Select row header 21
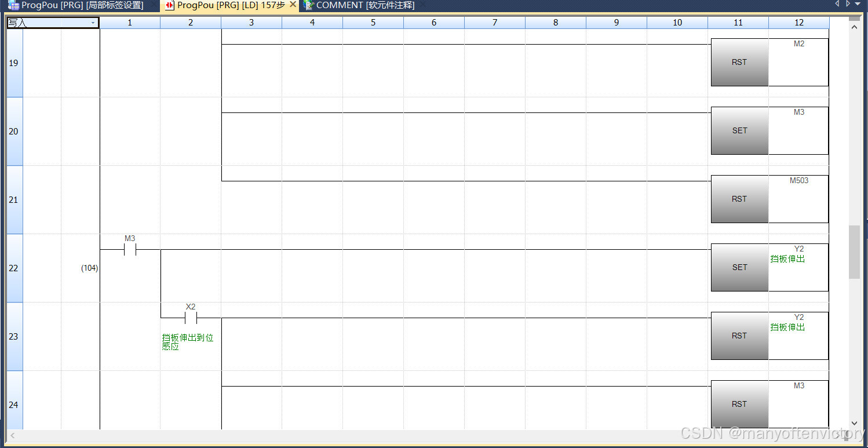 coord(14,200)
